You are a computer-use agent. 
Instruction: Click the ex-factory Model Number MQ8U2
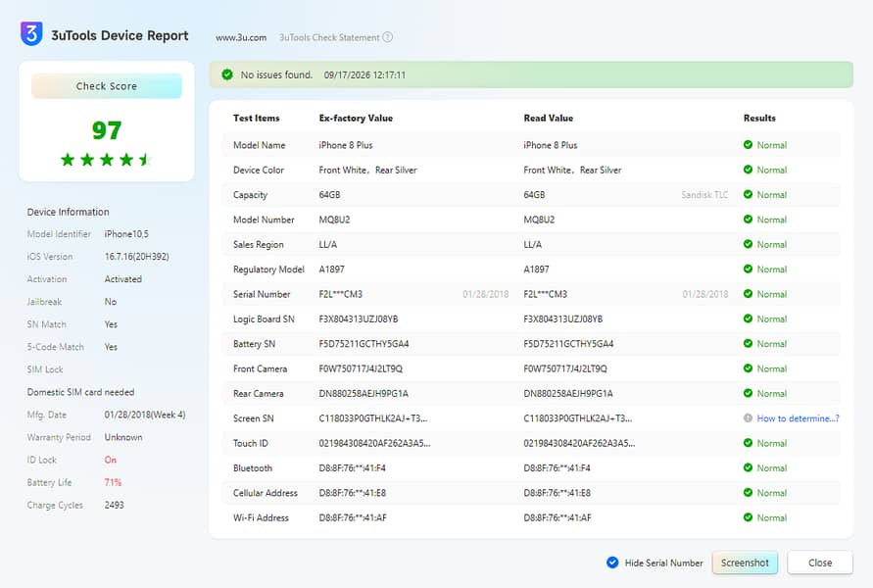pyautogui.click(x=334, y=220)
